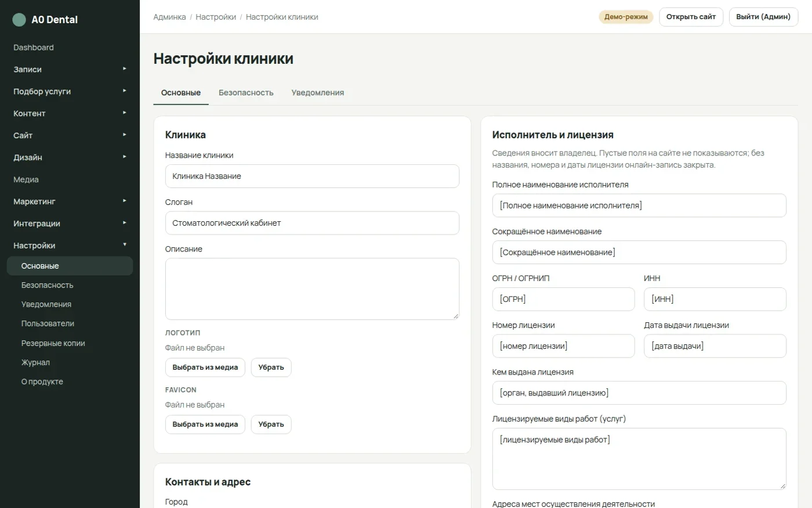Switch to the Уведомления tab
The width and height of the screenshot is (812, 508).
[318, 93]
